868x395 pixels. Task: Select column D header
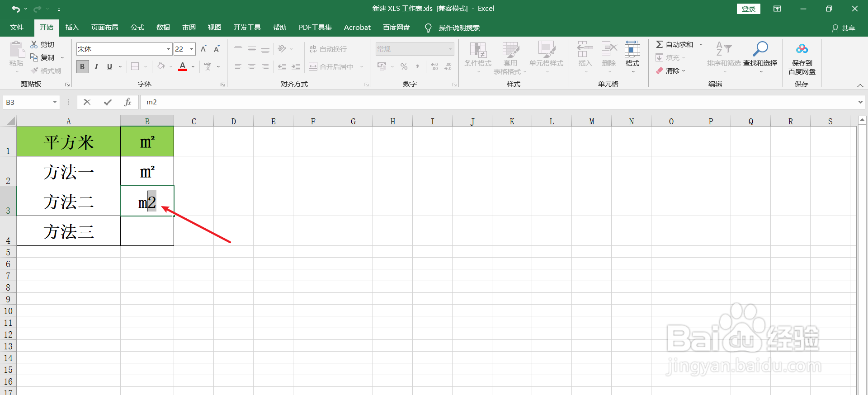coord(234,121)
